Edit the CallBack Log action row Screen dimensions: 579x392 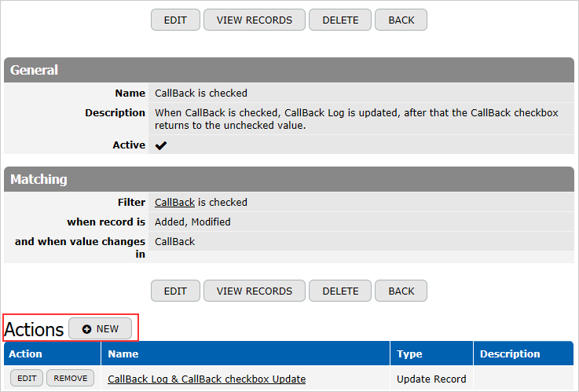[x=27, y=378]
